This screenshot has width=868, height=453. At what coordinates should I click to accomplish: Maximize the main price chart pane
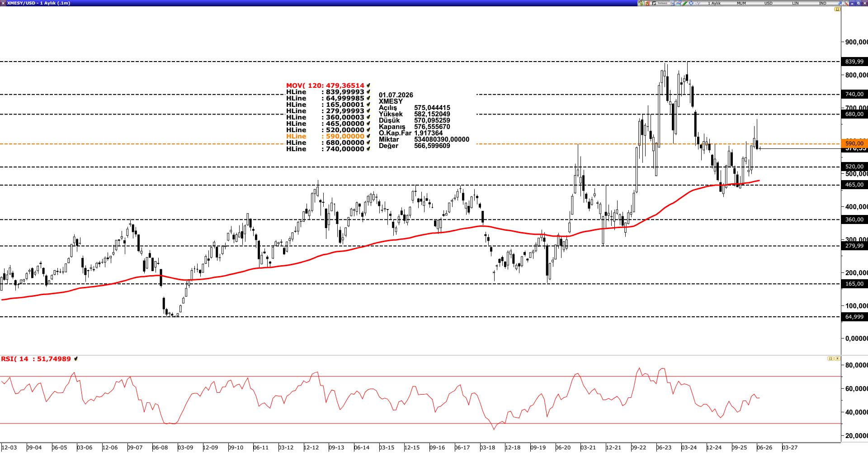(837, 9)
